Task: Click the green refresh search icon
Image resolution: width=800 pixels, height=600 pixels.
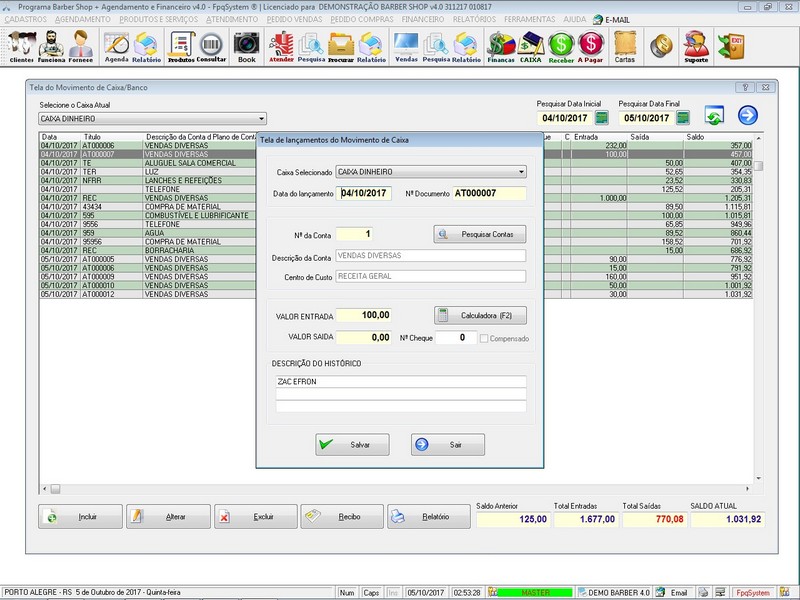Action: pos(714,116)
